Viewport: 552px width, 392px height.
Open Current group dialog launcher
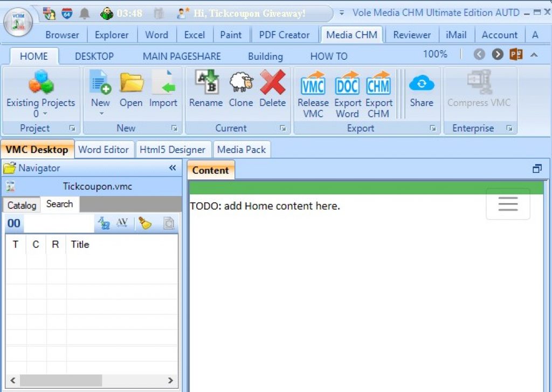pos(283,128)
